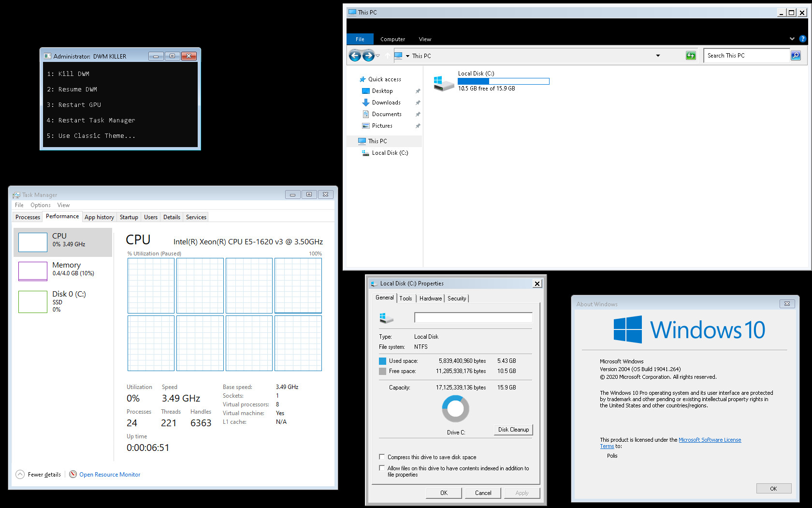
Task: Click the Up arrow in This PC toolbar
Action: point(388,56)
